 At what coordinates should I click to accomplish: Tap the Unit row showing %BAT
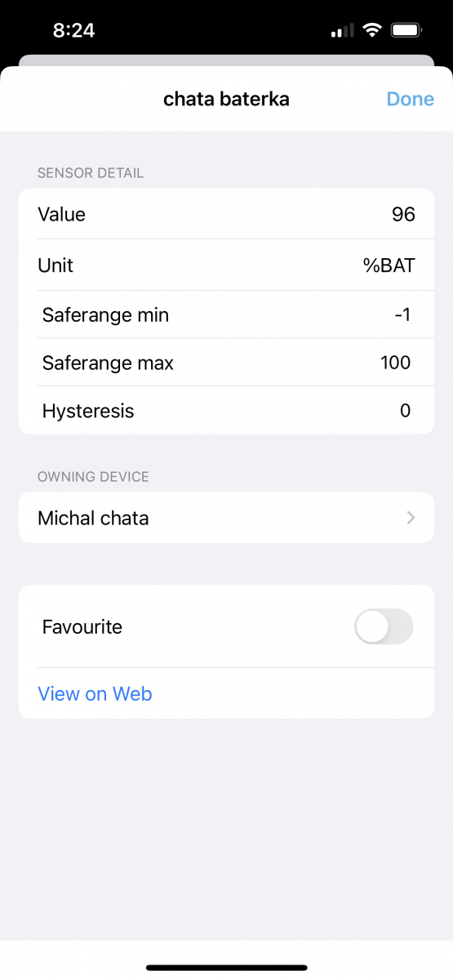[x=226, y=265]
